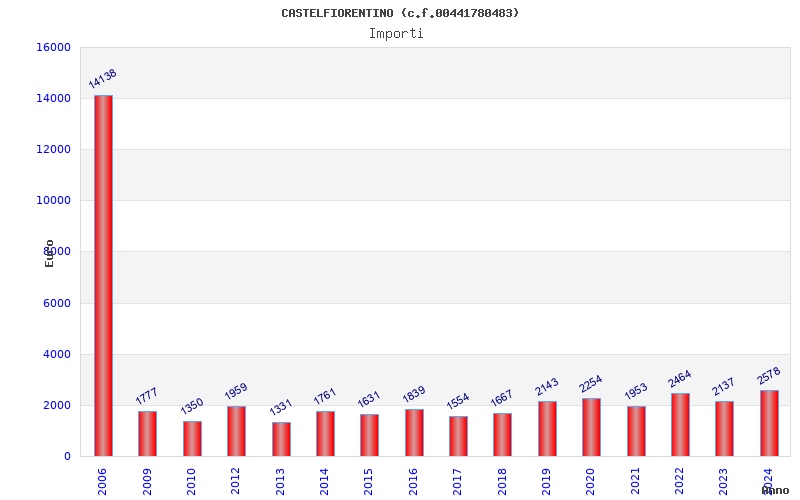
Task: Click the 2013 bar in the chart
Action: coord(281,439)
